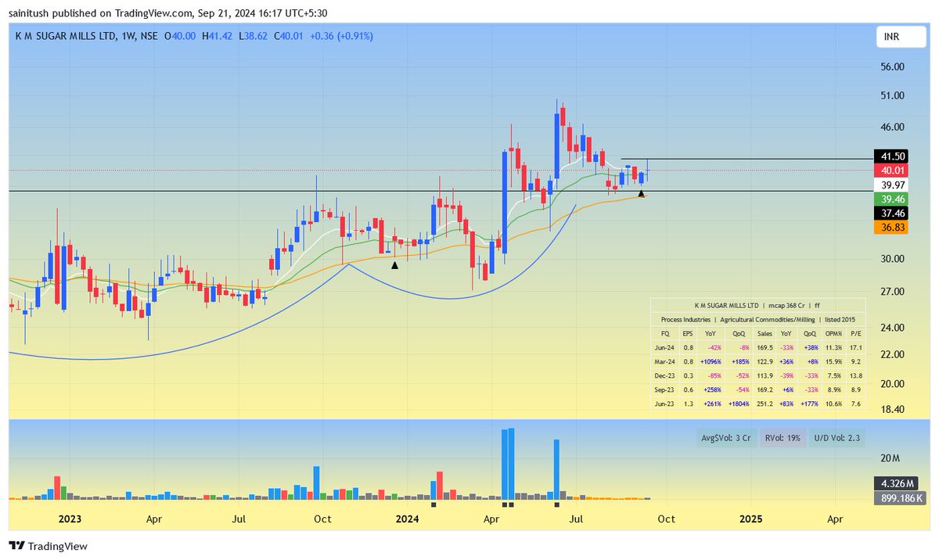Click the P/E column header
The height and width of the screenshot is (560, 939).
click(856, 334)
